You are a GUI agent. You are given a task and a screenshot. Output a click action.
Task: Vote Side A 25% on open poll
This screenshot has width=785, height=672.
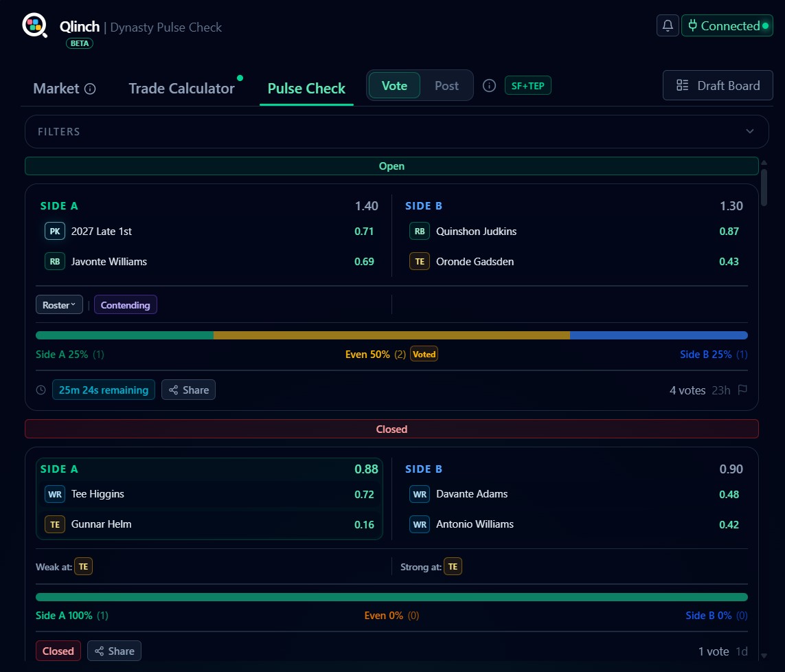pos(69,355)
